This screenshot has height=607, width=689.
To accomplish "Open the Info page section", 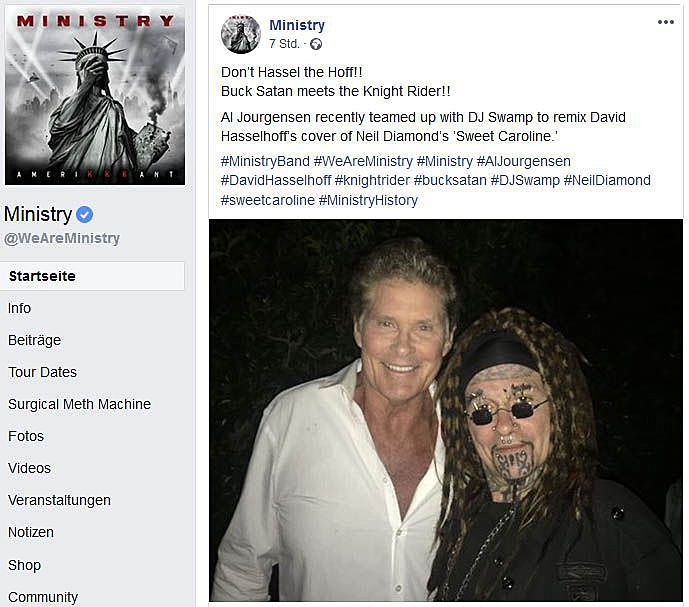I will tap(19, 308).
